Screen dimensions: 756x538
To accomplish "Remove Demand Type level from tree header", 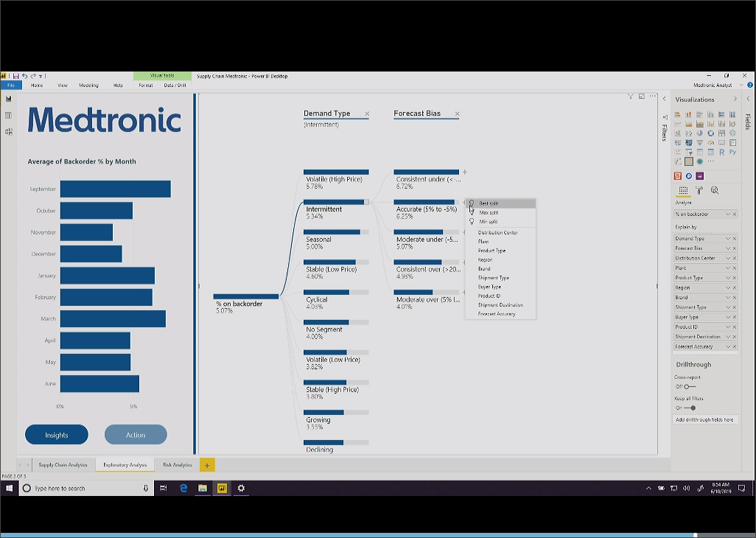I will tap(367, 113).
